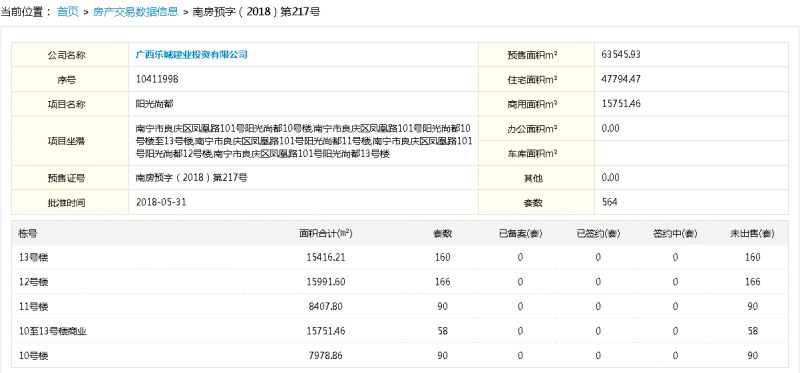
Task: Click the 已备案(套) column header
Action: tap(520, 234)
